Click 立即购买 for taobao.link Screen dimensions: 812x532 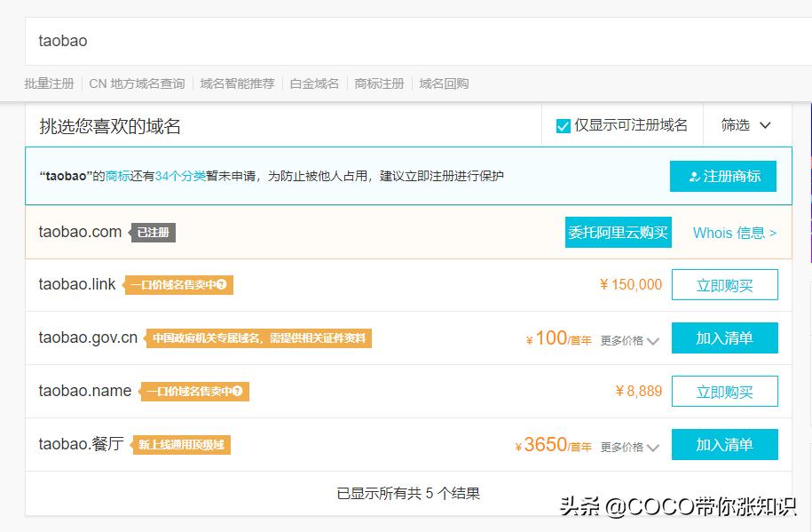(724, 285)
